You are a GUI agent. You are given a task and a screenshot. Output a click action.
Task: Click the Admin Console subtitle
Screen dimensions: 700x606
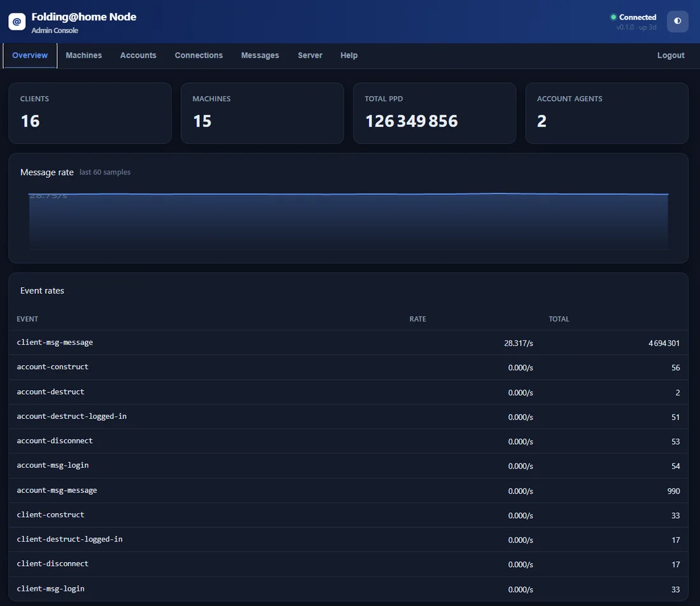pos(55,31)
